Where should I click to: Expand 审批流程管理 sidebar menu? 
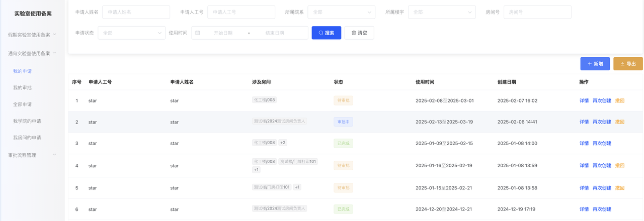[32, 155]
